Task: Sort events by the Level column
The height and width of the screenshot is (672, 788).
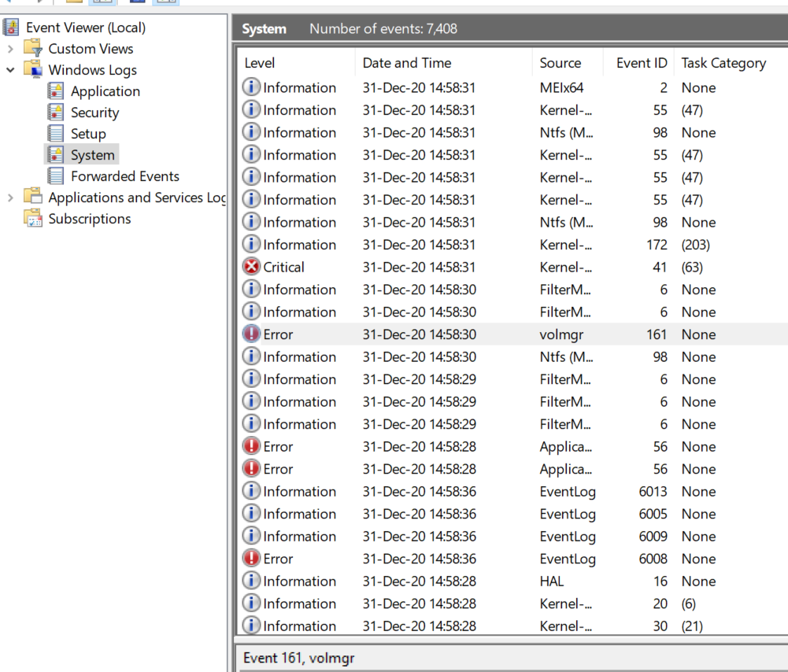Action: 260,64
